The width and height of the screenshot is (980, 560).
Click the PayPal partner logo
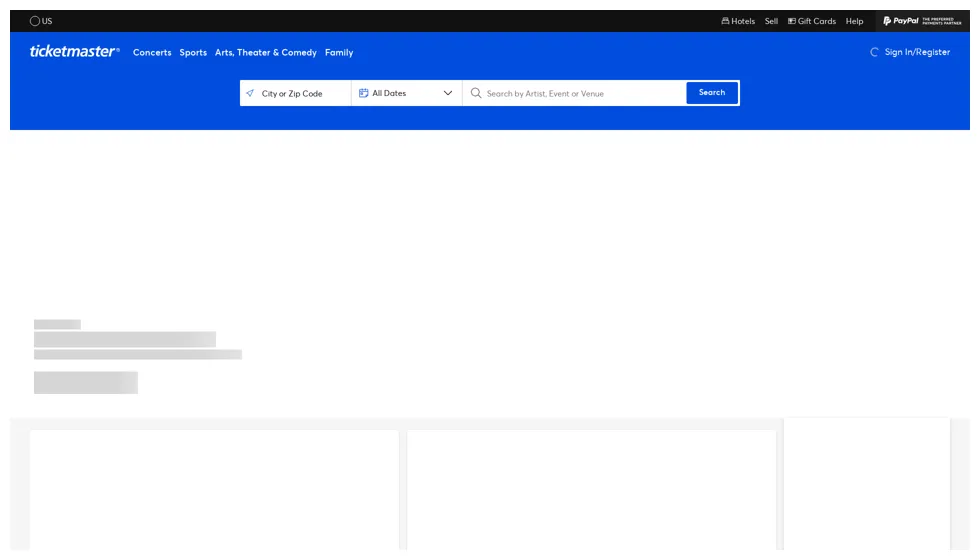click(x=922, y=21)
